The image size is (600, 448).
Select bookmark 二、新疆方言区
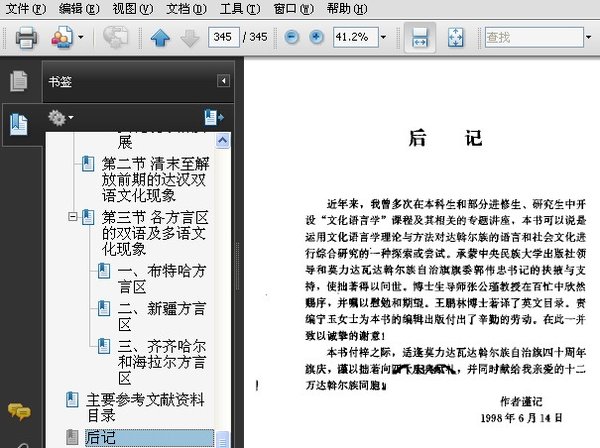coord(162,316)
